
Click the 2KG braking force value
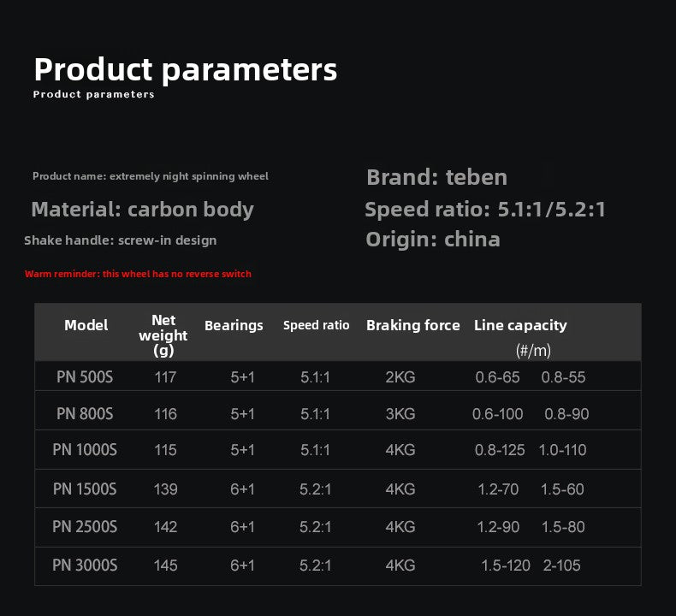[400, 377]
